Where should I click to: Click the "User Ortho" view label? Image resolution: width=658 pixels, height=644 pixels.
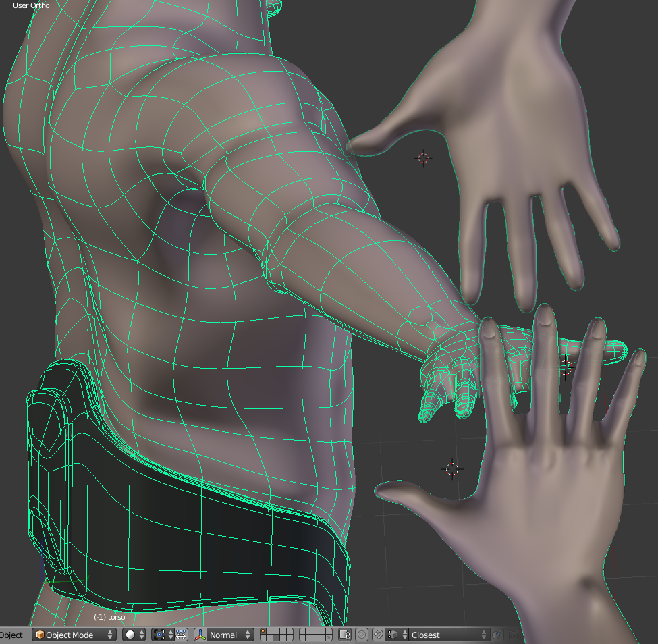pyautogui.click(x=31, y=5)
